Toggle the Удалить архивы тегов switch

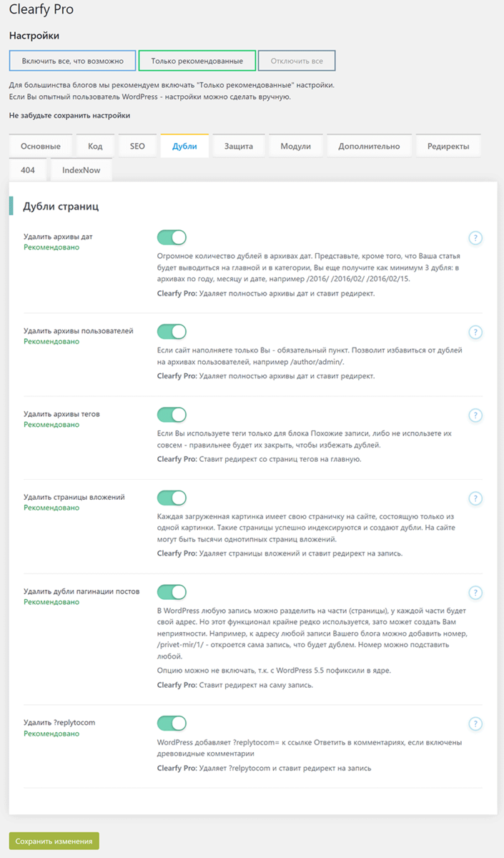tap(172, 415)
